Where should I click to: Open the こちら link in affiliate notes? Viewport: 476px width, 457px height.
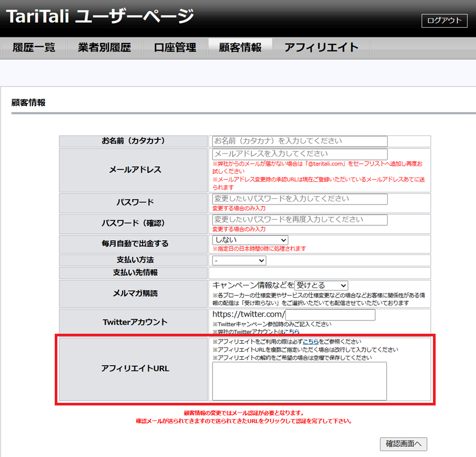tap(311, 342)
